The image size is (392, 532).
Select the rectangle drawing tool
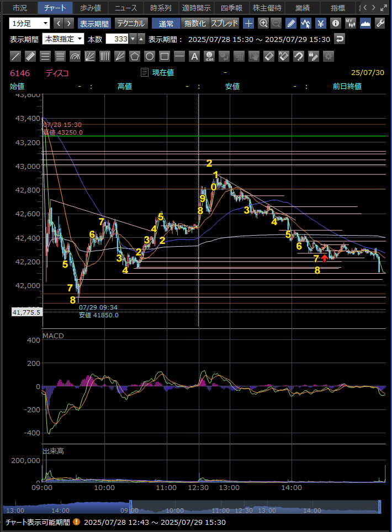(165, 56)
